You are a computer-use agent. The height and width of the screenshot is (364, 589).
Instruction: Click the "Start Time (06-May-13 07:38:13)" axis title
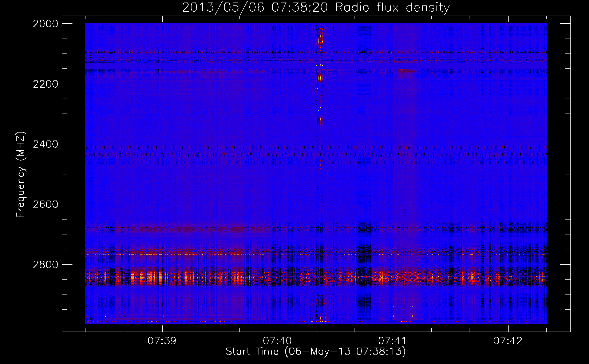pyautogui.click(x=316, y=352)
